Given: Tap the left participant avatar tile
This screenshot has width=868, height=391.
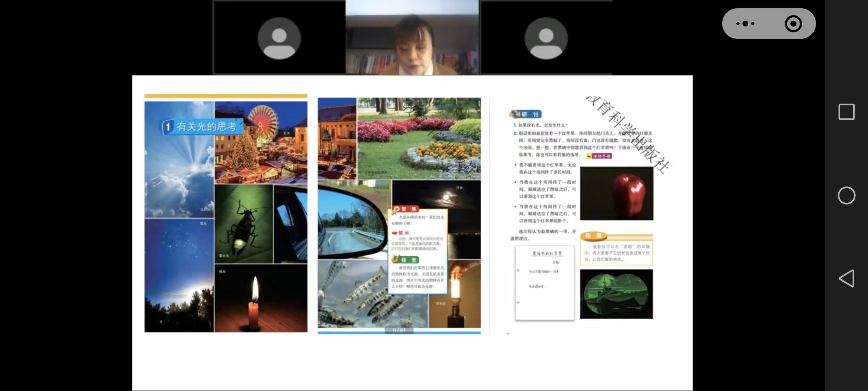Looking at the screenshot, I should [279, 38].
